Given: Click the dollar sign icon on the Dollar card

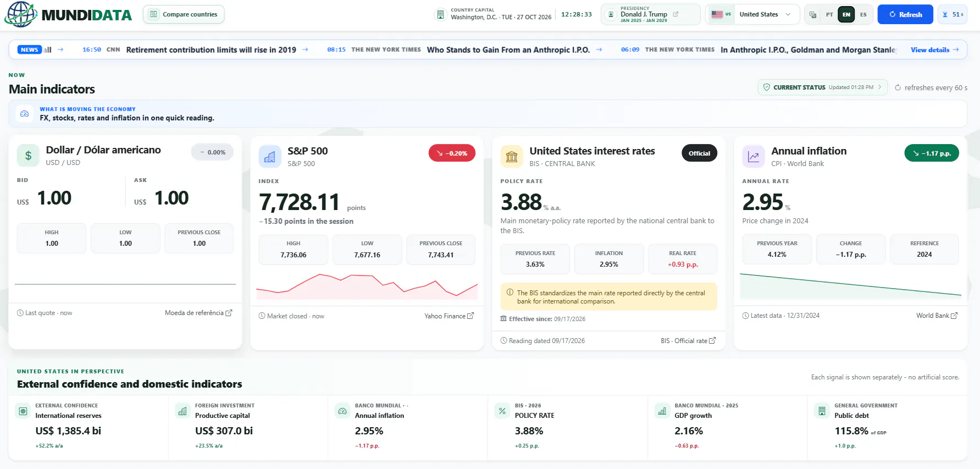Looking at the screenshot, I should 28,156.
